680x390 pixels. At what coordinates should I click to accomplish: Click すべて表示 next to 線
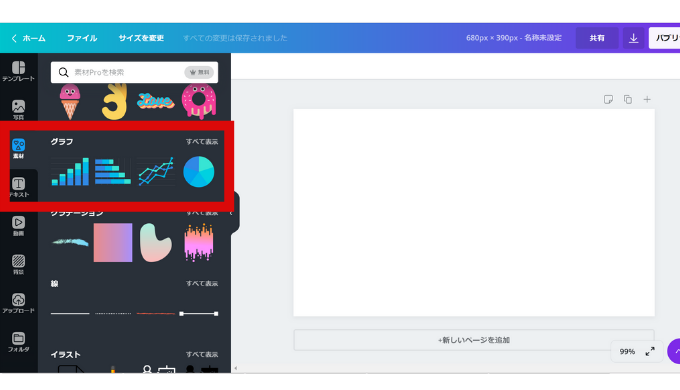202,284
